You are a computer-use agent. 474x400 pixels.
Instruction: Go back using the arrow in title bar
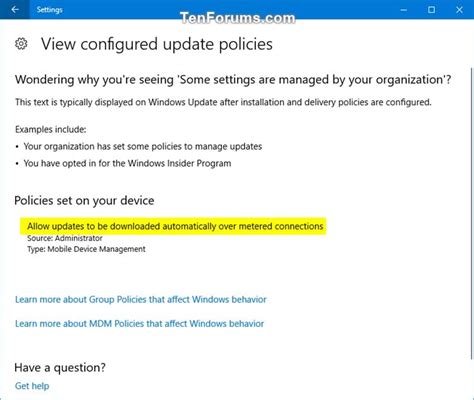(x=15, y=10)
